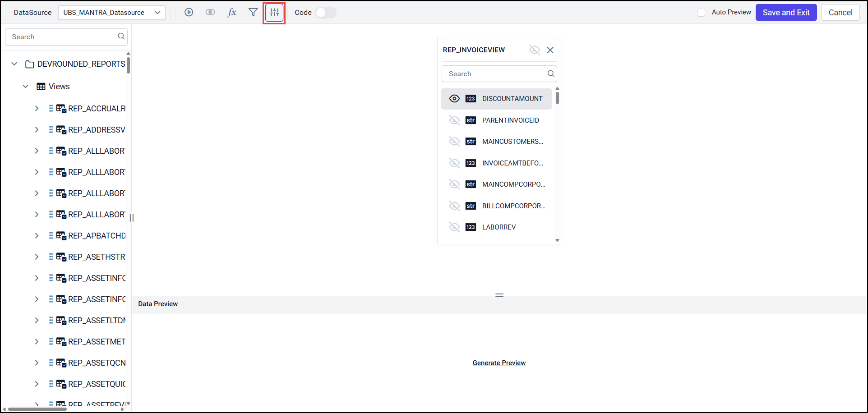Click the table icon beside Views
The image size is (868, 413).
[x=41, y=87]
